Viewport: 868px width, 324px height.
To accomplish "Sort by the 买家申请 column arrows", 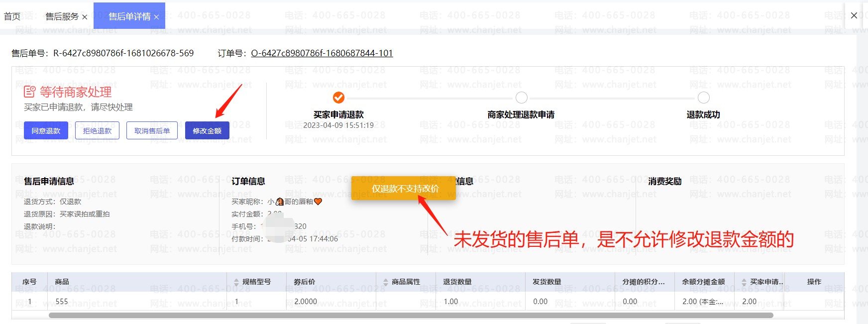I will coord(744,282).
